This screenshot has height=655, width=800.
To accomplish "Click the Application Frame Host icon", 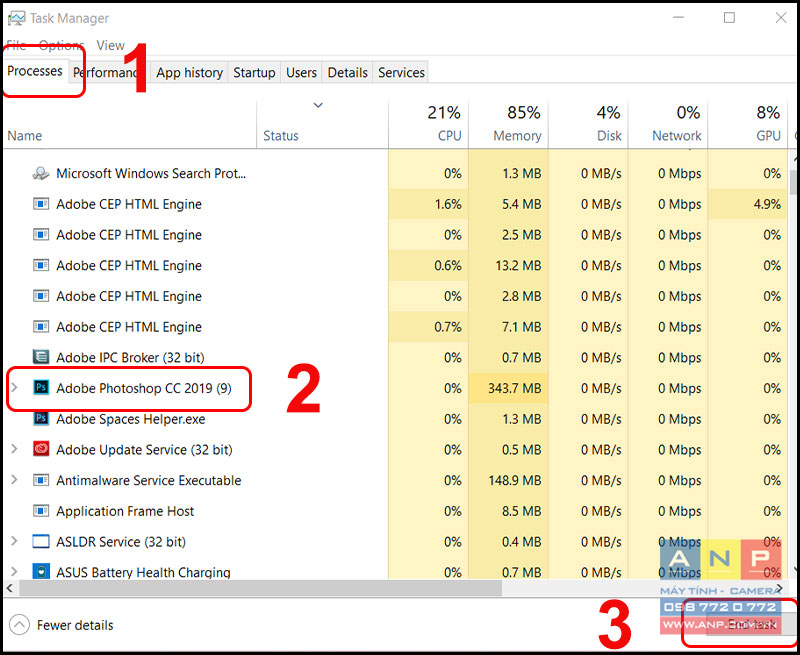I will click(41, 511).
